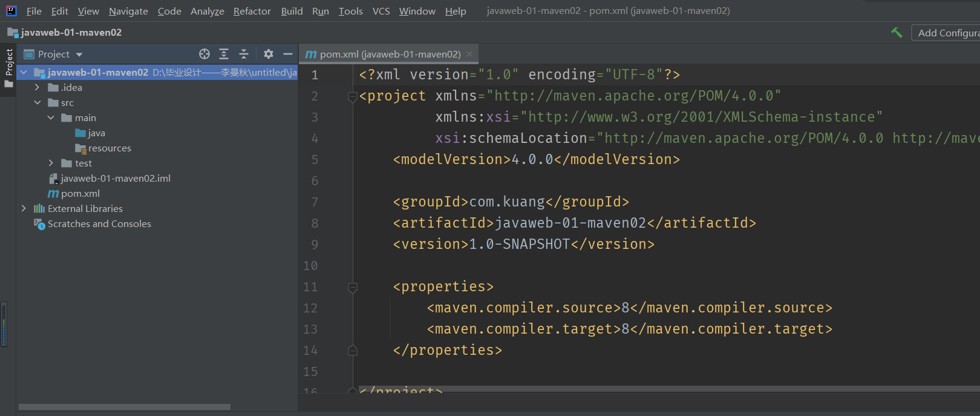Click the folder icon below the Project side label
The image size is (980, 416).
pos(8,84)
